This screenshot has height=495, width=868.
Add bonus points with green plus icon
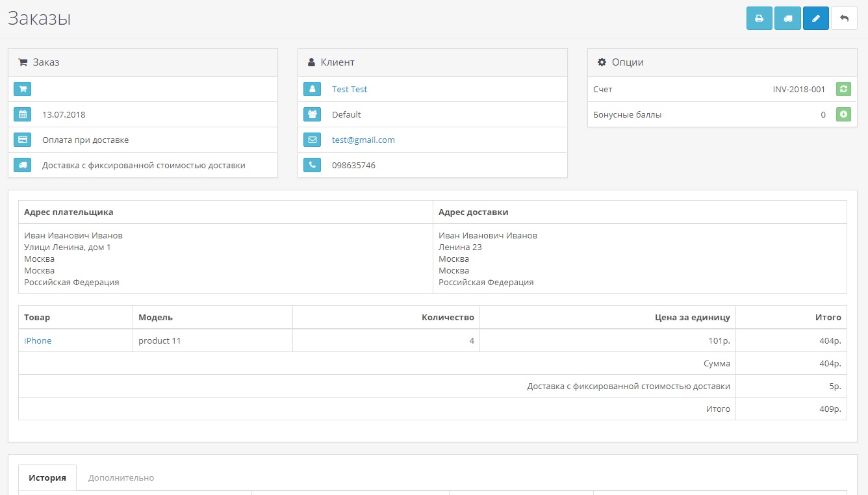(x=843, y=114)
